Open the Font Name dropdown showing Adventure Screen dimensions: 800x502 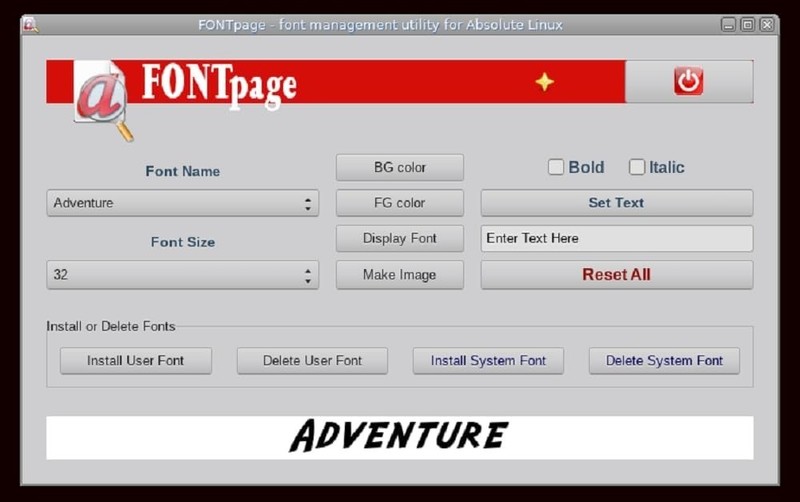[183, 203]
